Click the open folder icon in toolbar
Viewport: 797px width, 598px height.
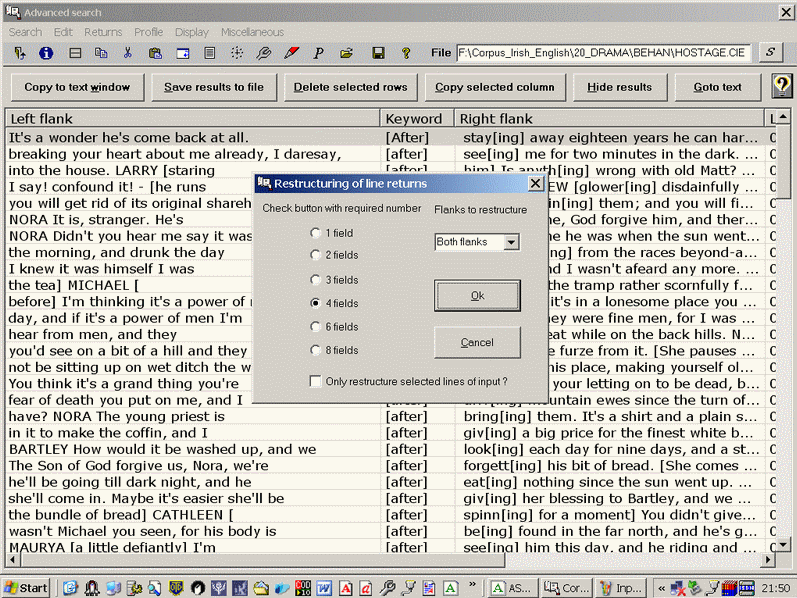coord(346,53)
